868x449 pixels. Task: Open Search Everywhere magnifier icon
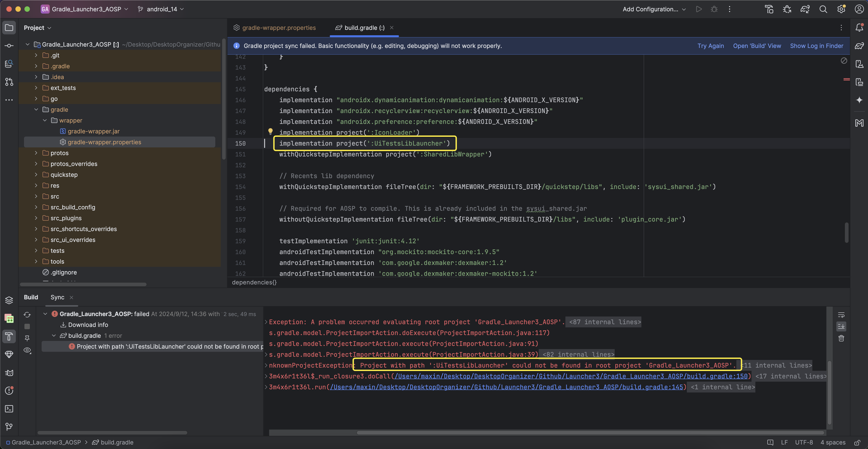823,9
